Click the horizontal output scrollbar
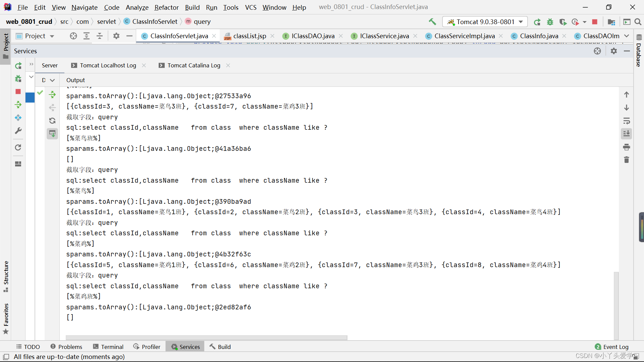644x362 pixels. click(206, 338)
